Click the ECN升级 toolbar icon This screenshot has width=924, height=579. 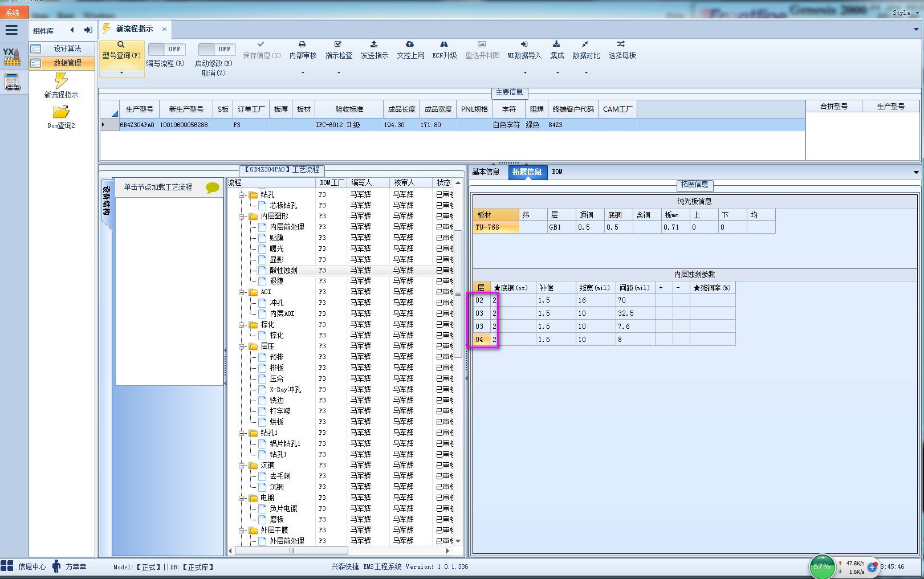click(x=444, y=44)
